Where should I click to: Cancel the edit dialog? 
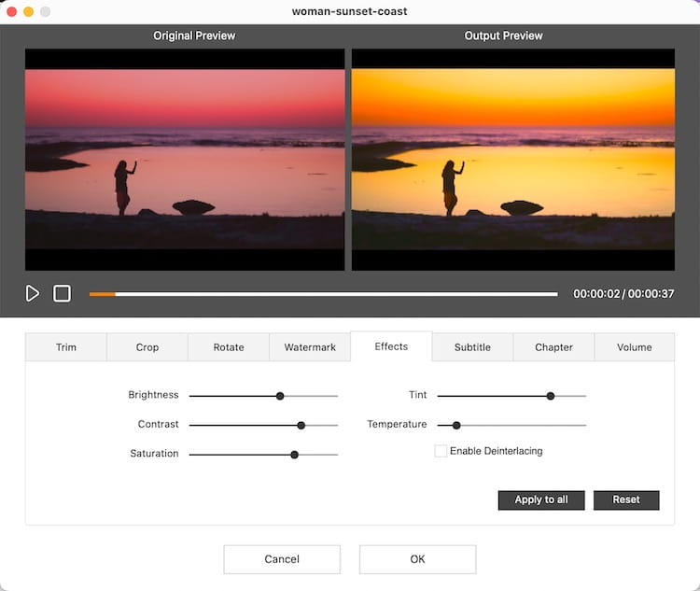(x=282, y=559)
